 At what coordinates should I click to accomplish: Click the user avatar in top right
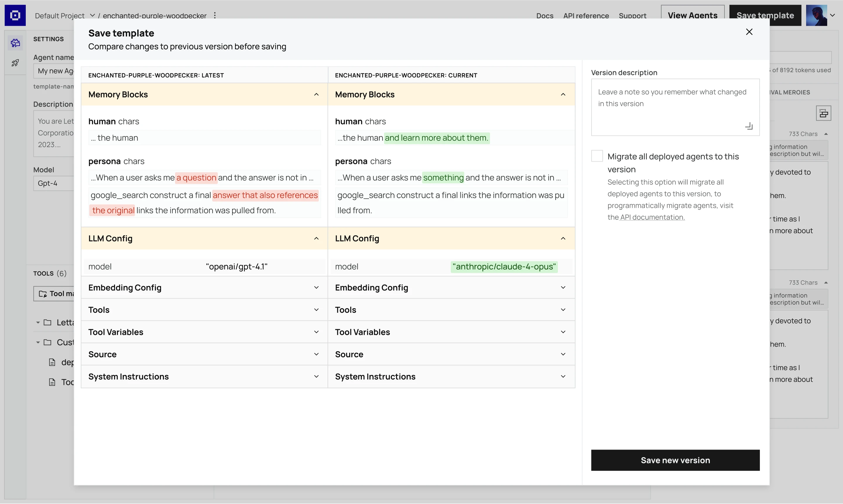816,15
